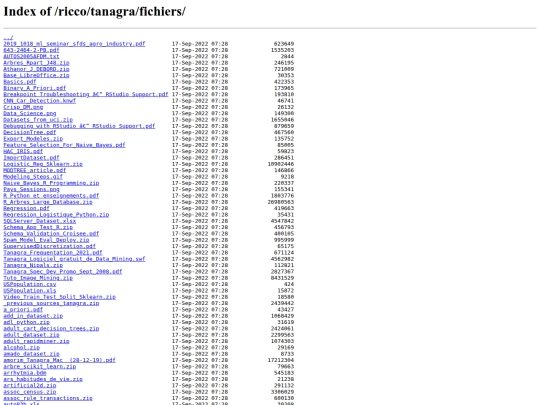Open the AUTOS2005AFDM.txt file link
This screenshot has height=405, width=540.
point(31,56)
